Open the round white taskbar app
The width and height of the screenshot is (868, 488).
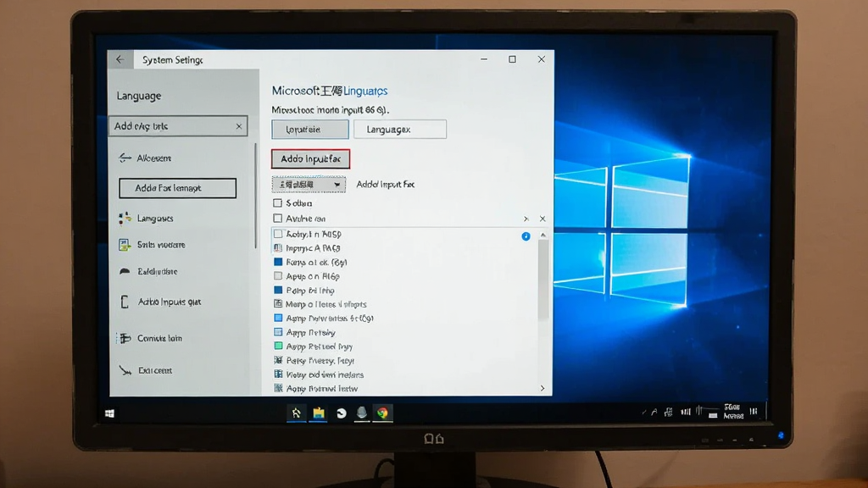(x=341, y=413)
